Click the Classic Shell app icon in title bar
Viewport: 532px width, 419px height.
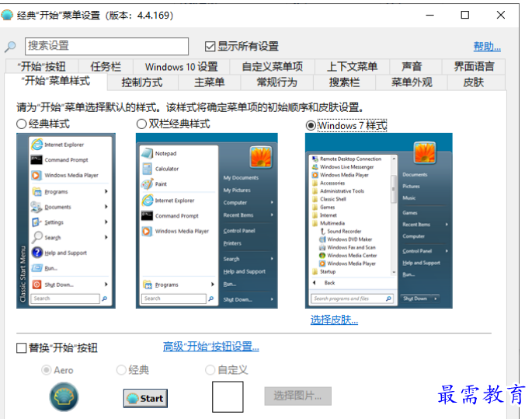tap(7, 15)
